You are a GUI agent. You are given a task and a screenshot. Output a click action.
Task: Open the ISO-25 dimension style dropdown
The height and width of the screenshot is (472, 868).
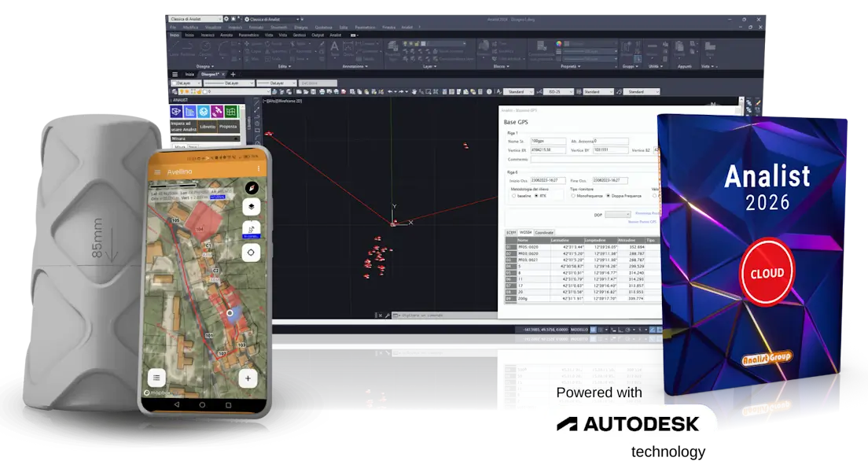(x=558, y=91)
